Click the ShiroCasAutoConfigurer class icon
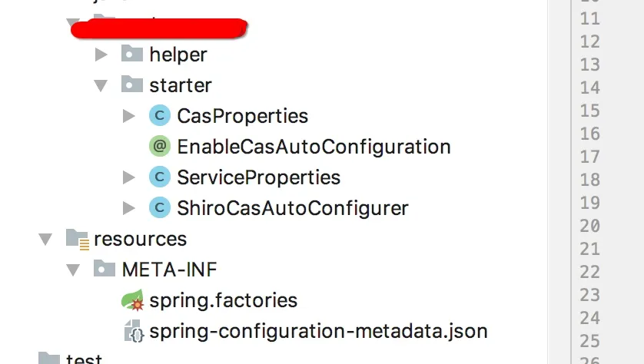The height and width of the screenshot is (364, 644). (x=159, y=208)
